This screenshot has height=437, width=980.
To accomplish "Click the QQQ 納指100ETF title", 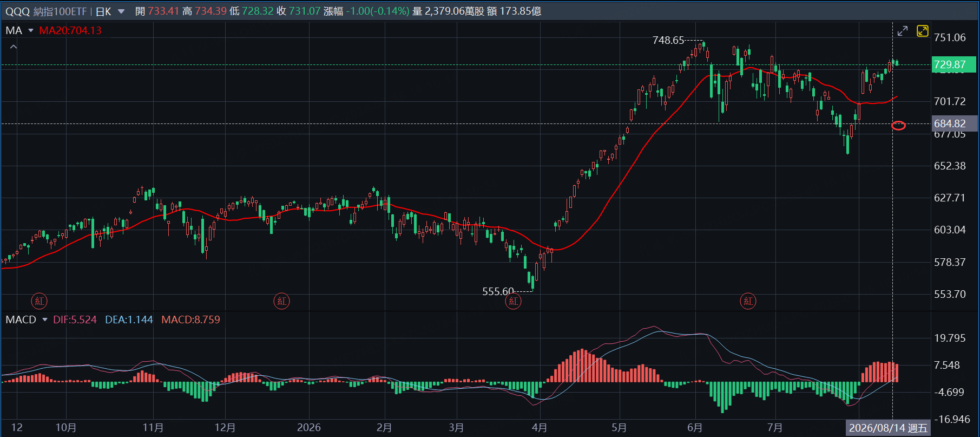I will tap(46, 11).
